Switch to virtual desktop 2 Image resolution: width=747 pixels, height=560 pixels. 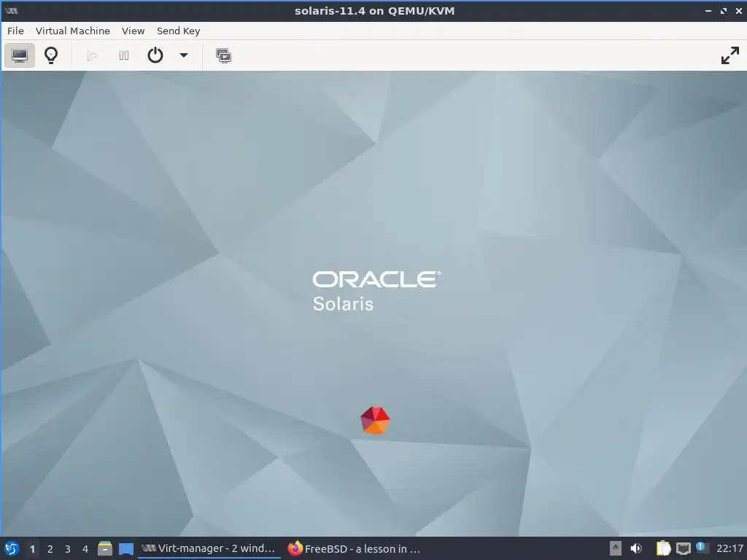point(50,549)
